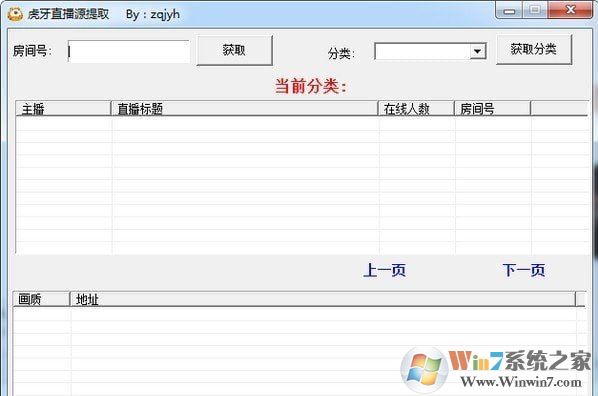The image size is (598, 396).
Task: Sort by the 在线人数 column header
Action: pyautogui.click(x=416, y=109)
